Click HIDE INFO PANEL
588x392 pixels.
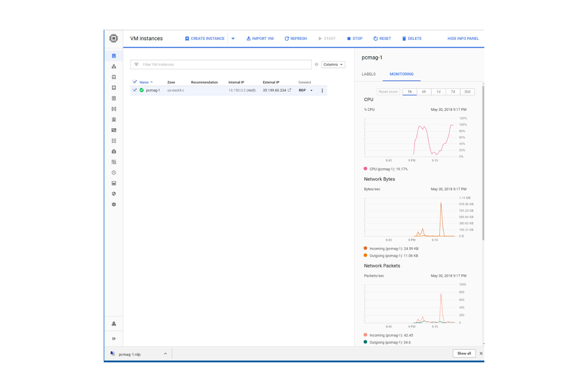pyautogui.click(x=463, y=38)
